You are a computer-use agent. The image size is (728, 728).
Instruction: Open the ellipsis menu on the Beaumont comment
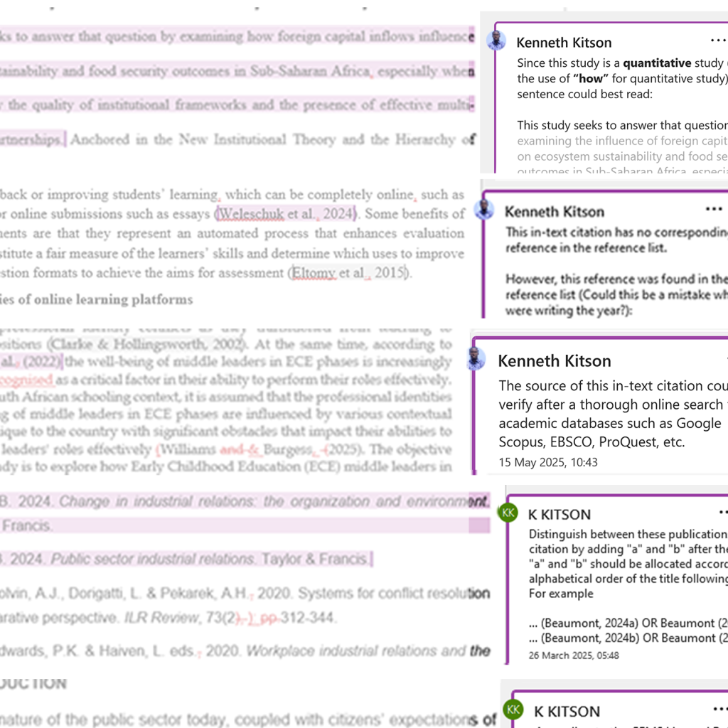(722, 513)
